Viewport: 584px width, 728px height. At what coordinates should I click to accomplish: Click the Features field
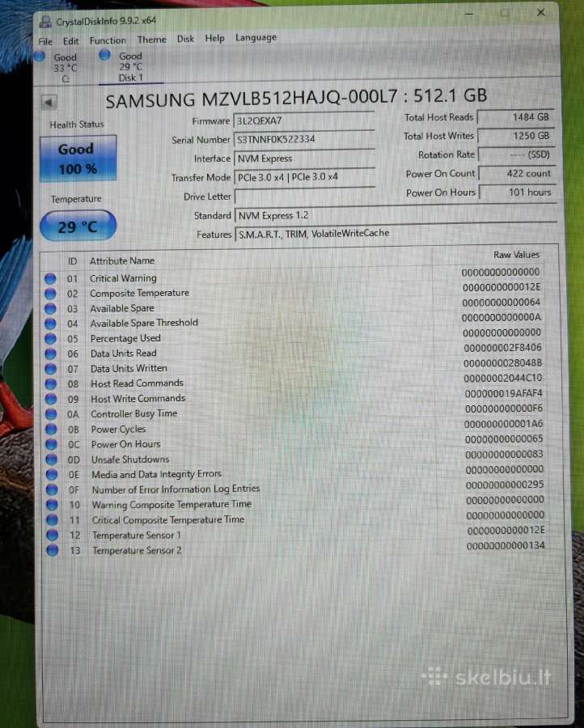click(396, 234)
